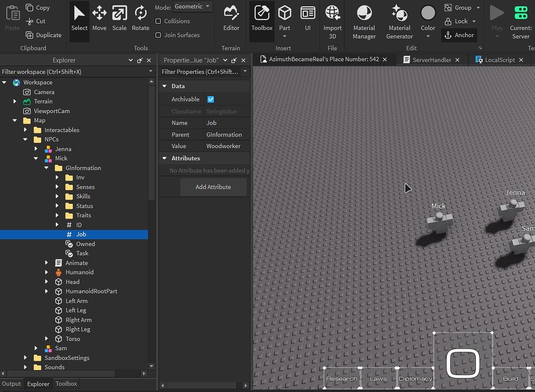Activate the Scale tool
This screenshot has width=535, height=392.
tap(119, 18)
